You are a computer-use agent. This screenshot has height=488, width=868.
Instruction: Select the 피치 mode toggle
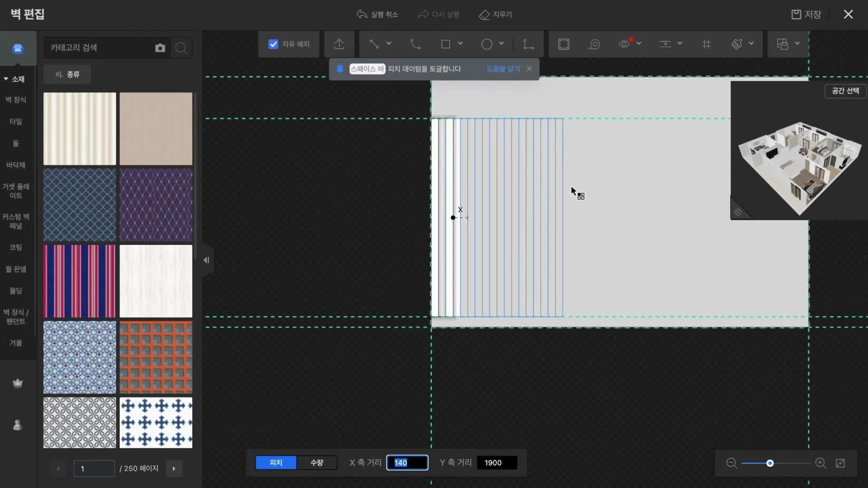coord(276,463)
